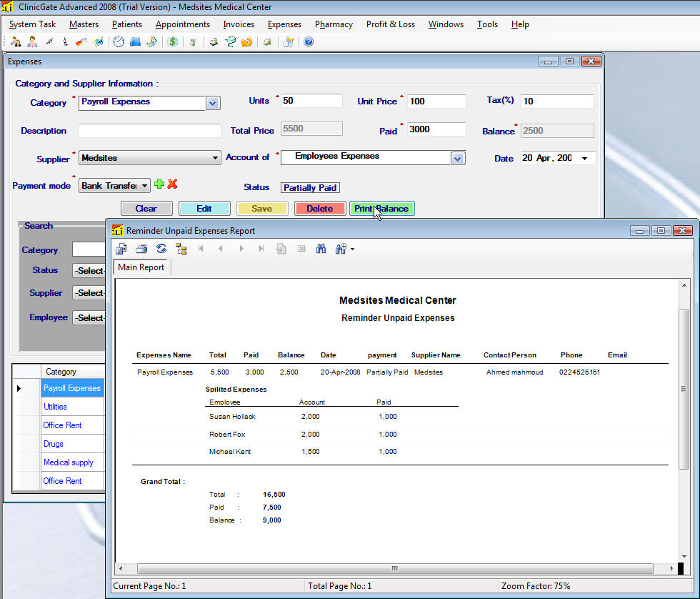The width and height of the screenshot is (700, 599).
Task: Click the doctor in suit toolbar icon
Action: pyautogui.click(x=32, y=41)
